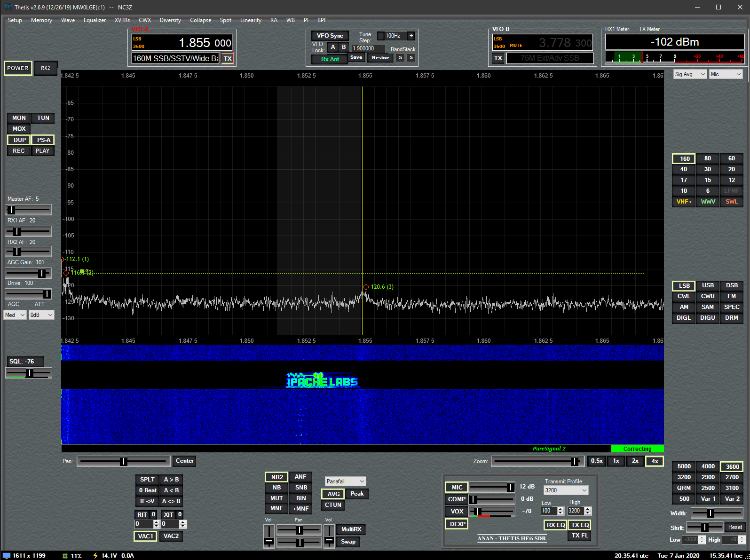
Task: Click the VFO B TX button
Action: (498, 58)
